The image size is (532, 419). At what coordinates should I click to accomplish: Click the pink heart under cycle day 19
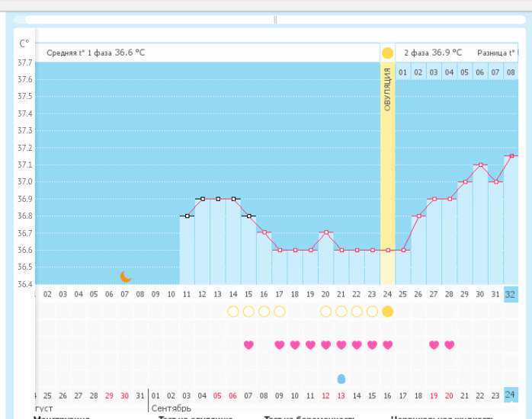tap(310, 345)
